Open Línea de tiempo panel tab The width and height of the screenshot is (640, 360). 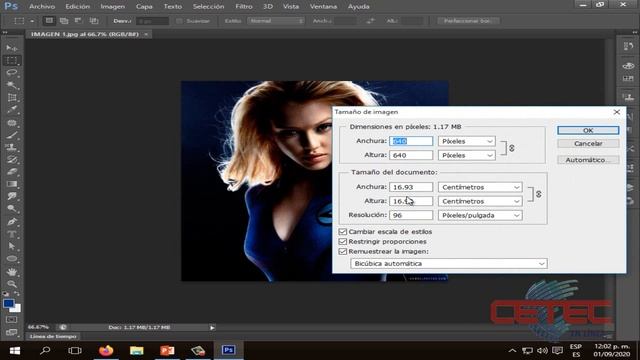(53, 337)
